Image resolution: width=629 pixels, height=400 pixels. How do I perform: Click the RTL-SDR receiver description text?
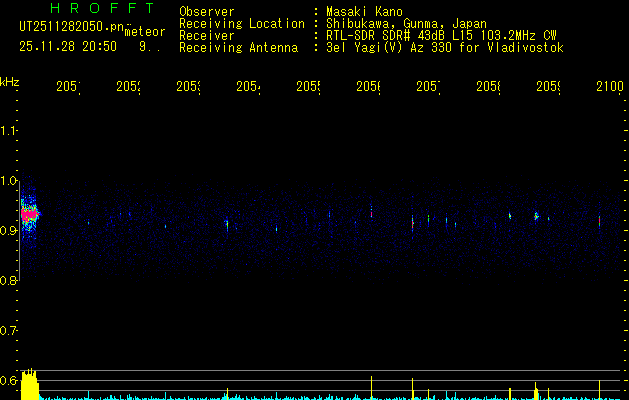441,36
